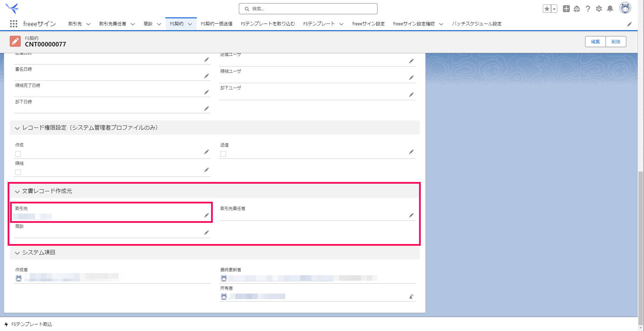Viewport: 644px width, 331px height.
Task: Collapse the システム項目 section
Action: [x=17, y=253]
